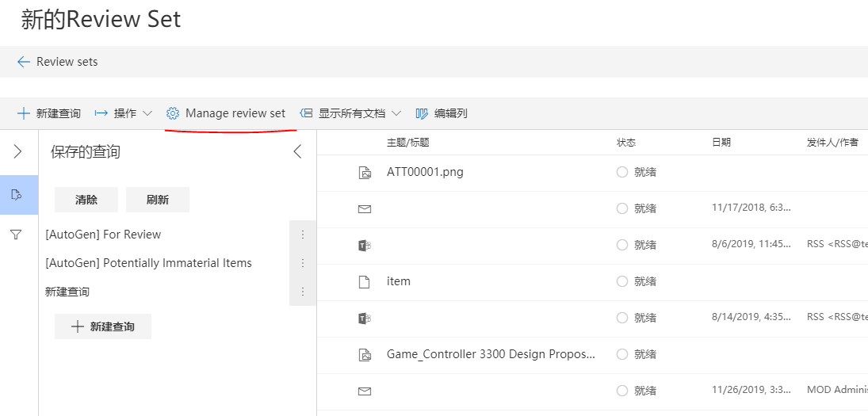This screenshot has height=416, width=868.
Task: Open Game_Controller 3300 Design Proposal document
Action: [491, 354]
